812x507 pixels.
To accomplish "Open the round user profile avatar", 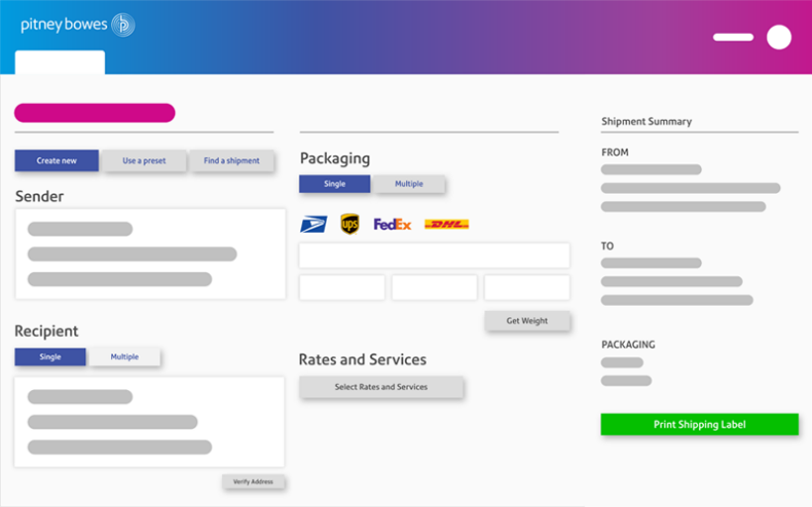I will point(778,38).
